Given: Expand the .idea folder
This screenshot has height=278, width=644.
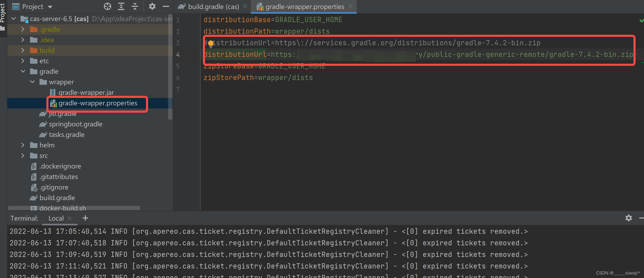Looking at the screenshot, I should 23,40.
